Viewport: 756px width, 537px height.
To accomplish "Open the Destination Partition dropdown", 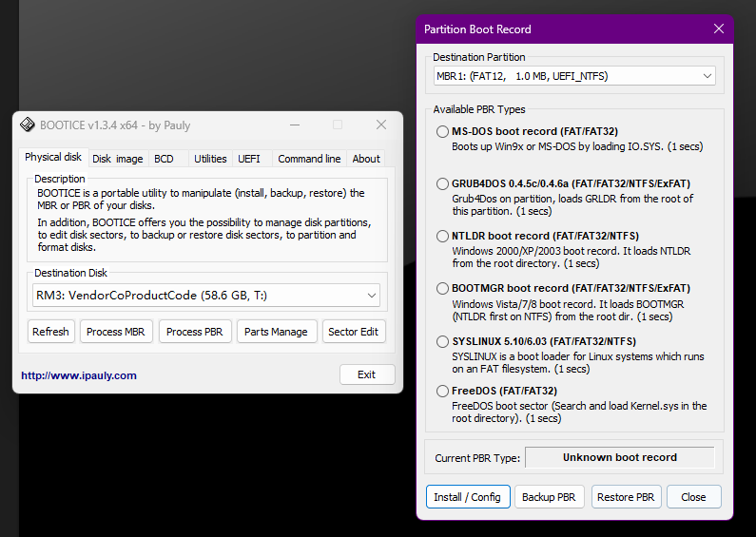I will (x=574, y=76).
